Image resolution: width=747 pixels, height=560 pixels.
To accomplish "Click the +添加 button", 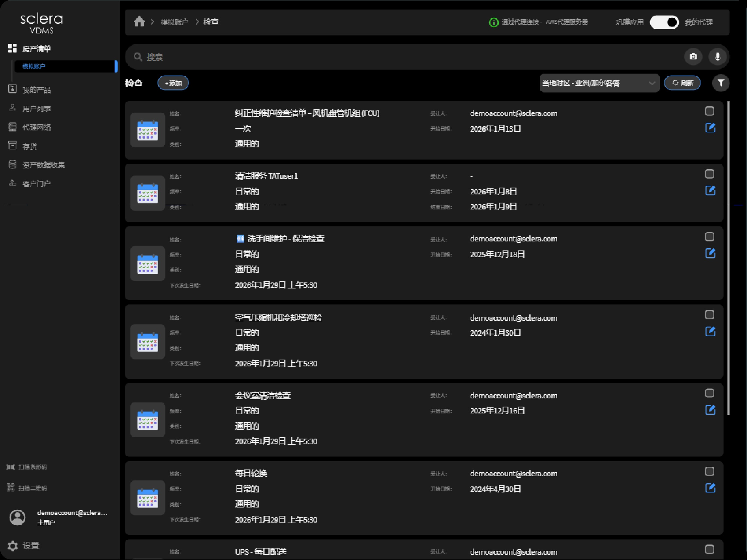I will 173,83.
